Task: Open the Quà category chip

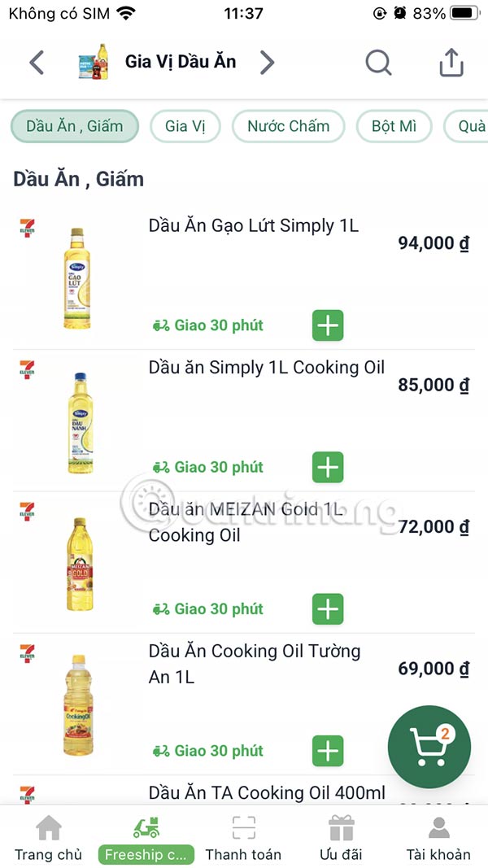Action: (470, 126)
